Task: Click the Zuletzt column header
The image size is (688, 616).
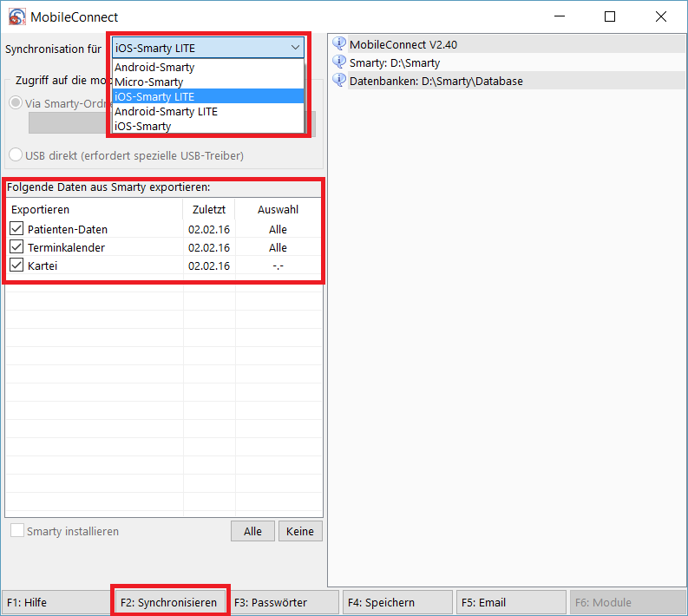Action: [209, 209]
